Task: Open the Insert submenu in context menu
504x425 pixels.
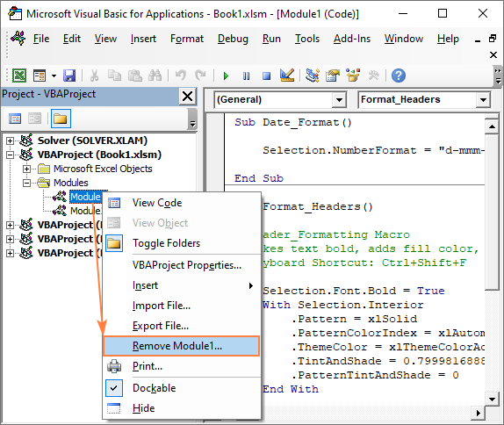Action: (x=182, y=285)
